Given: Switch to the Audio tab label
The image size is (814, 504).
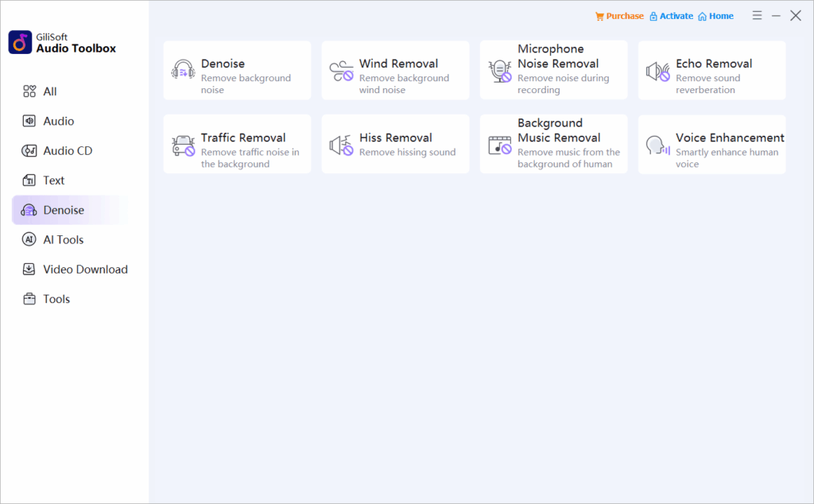Looking at the screenshot, I should pyautogui.click(x=59, y=121).
